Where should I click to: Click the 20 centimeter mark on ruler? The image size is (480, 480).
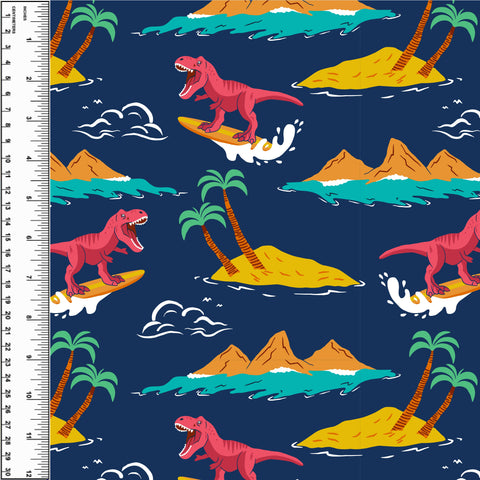(x=8, y=316)
